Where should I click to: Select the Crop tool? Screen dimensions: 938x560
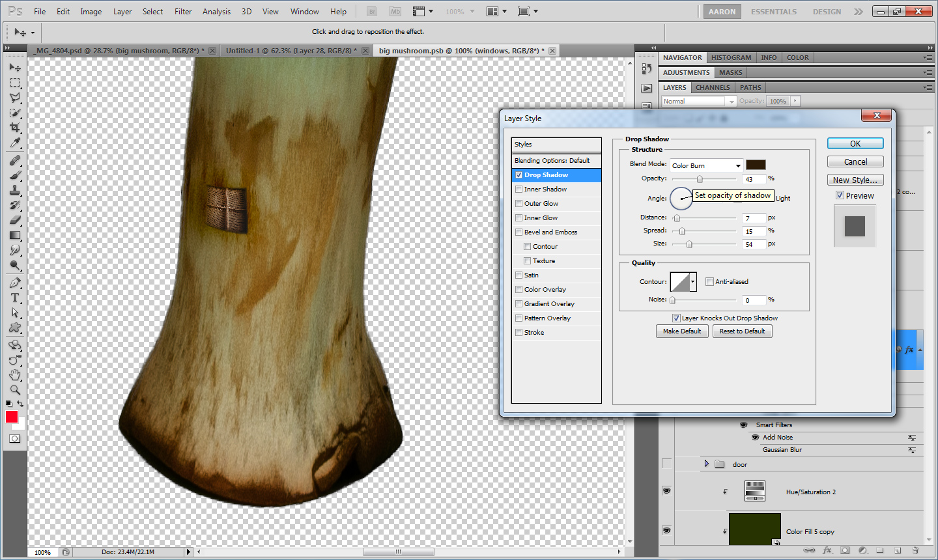[15, 128]
